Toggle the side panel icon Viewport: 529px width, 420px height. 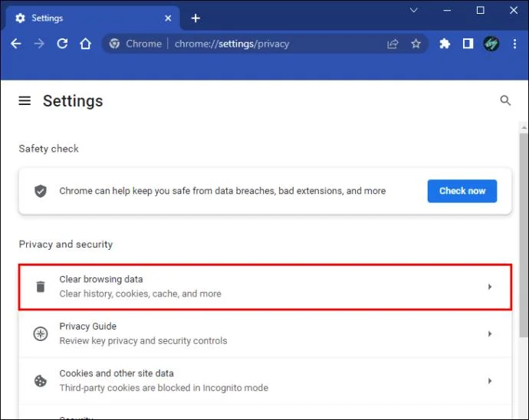(468, 44)
